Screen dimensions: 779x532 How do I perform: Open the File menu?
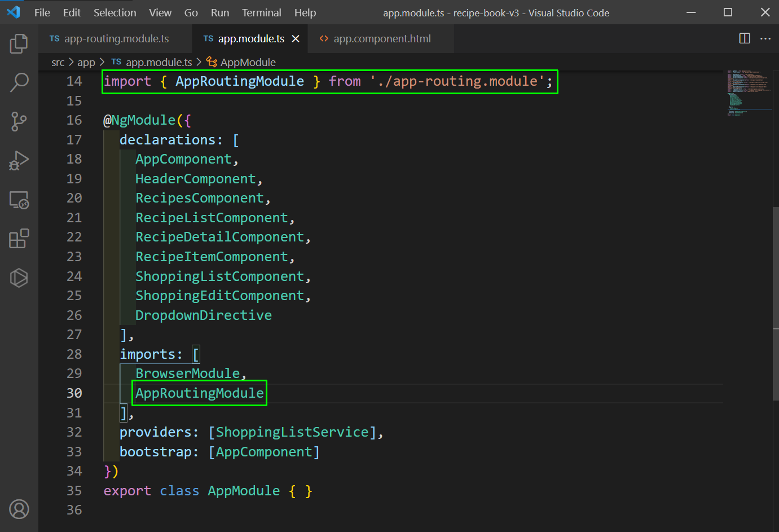point(42,12)
